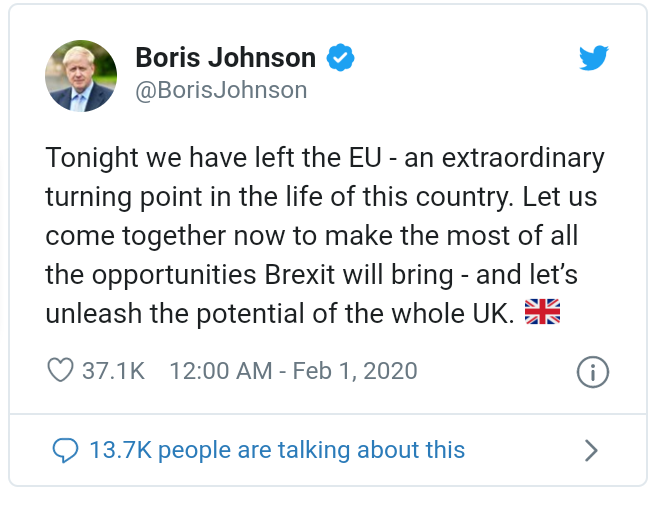Open Boris Johnson's profile photo

(x=82, y=76)
